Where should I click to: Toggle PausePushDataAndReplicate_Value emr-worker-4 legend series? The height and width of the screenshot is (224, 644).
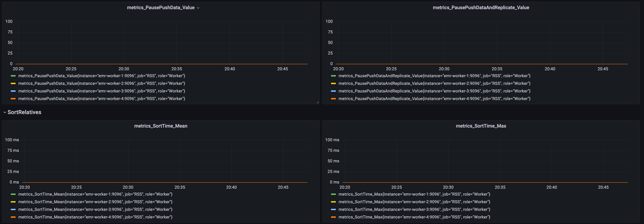point(434,99)
